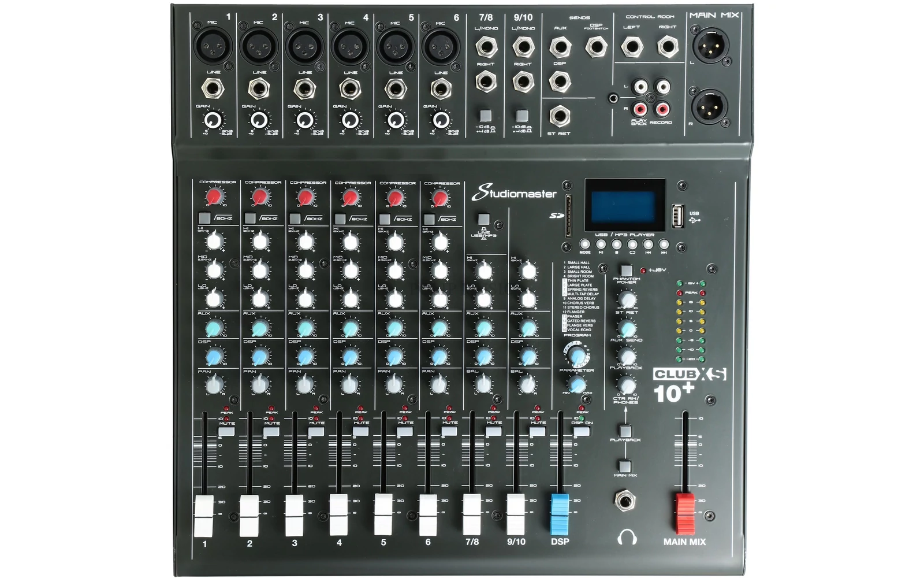
Task: Click the channel 2 LINE input jack
Action: tap(260, 88)
